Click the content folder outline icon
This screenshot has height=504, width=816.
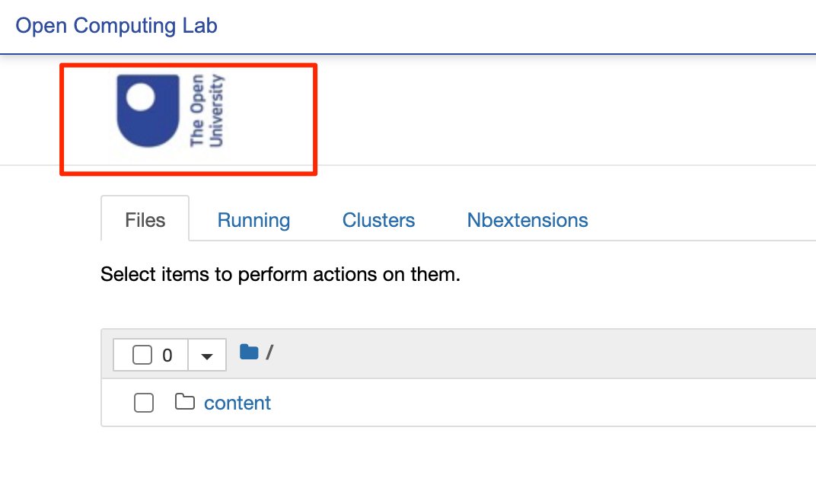coord(184,401)
